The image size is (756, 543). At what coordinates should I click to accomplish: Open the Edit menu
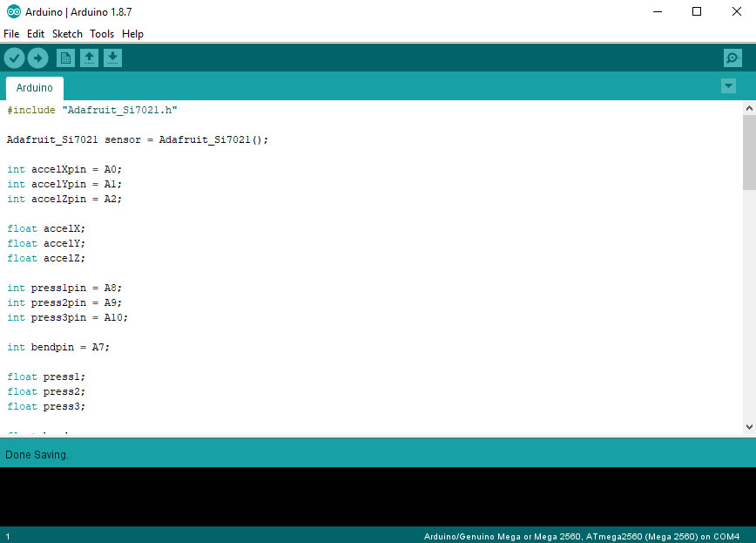(36, 34)
